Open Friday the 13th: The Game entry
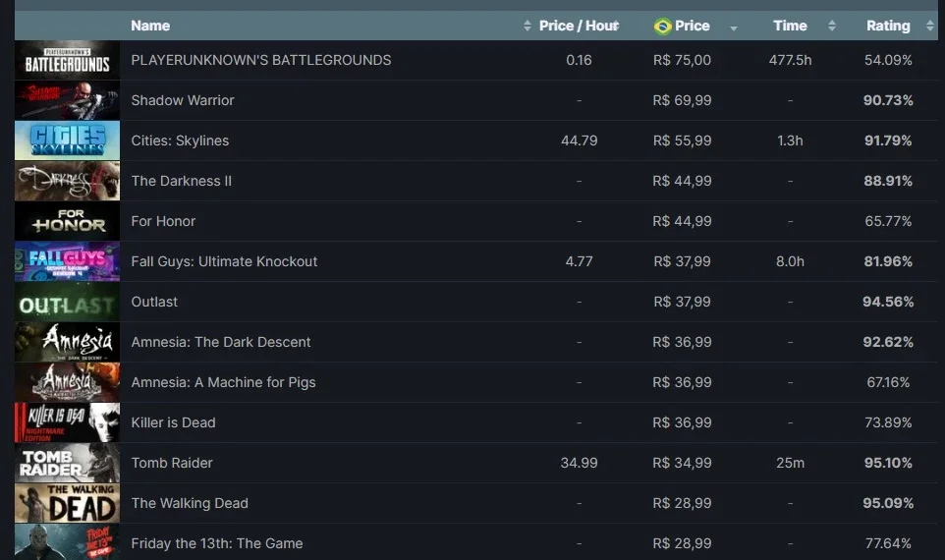The height and width of the screenshot is (560, 945). pos(217,543)
